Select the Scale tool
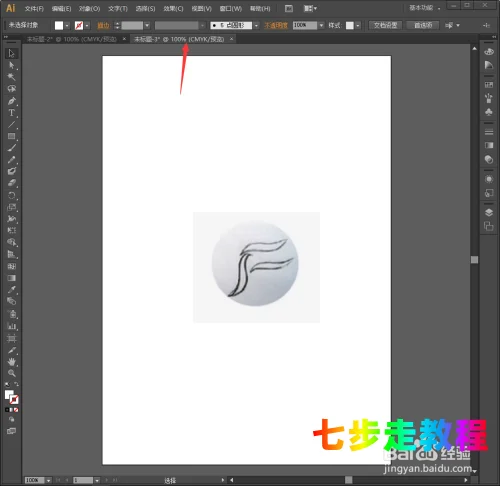Viewport: 500px width, 486px height. coord(11,207)
